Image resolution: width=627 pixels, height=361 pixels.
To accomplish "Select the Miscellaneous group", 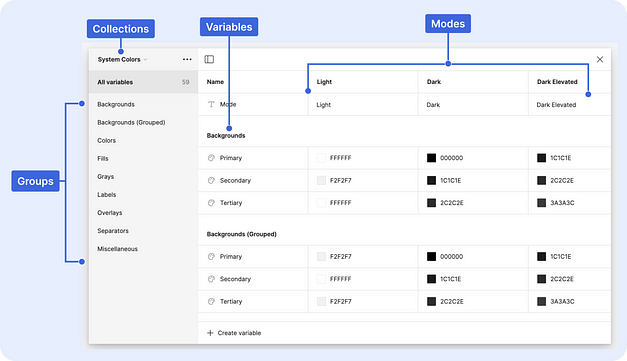I will coord(118,249).
